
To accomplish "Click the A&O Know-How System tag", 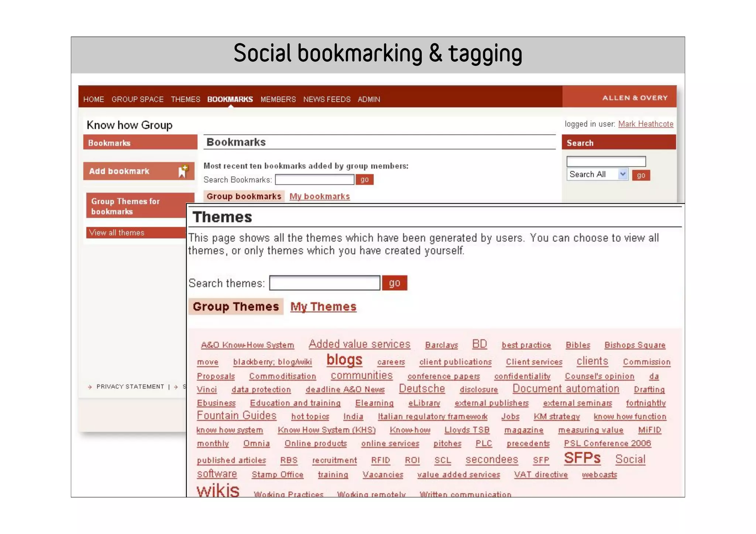I will (247, 345).
